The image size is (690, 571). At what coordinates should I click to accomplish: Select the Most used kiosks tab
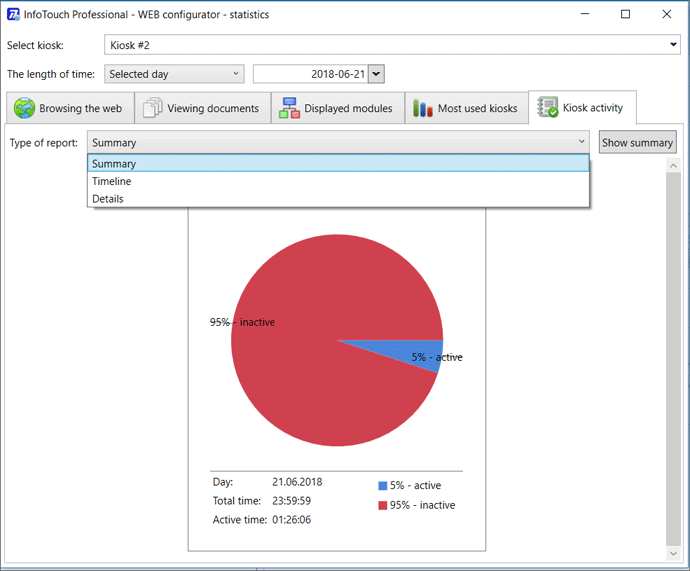(x=466, y=108)
